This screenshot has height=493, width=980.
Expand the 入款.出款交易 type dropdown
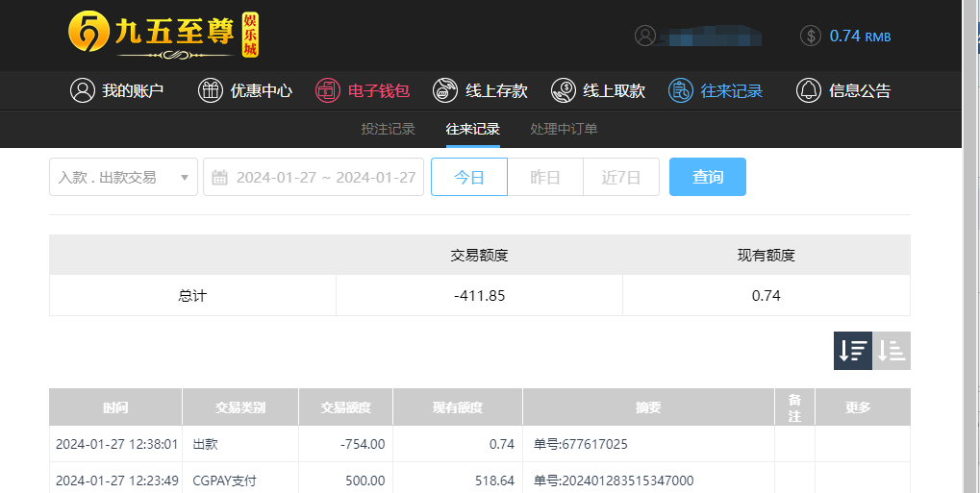pos(124,177)
